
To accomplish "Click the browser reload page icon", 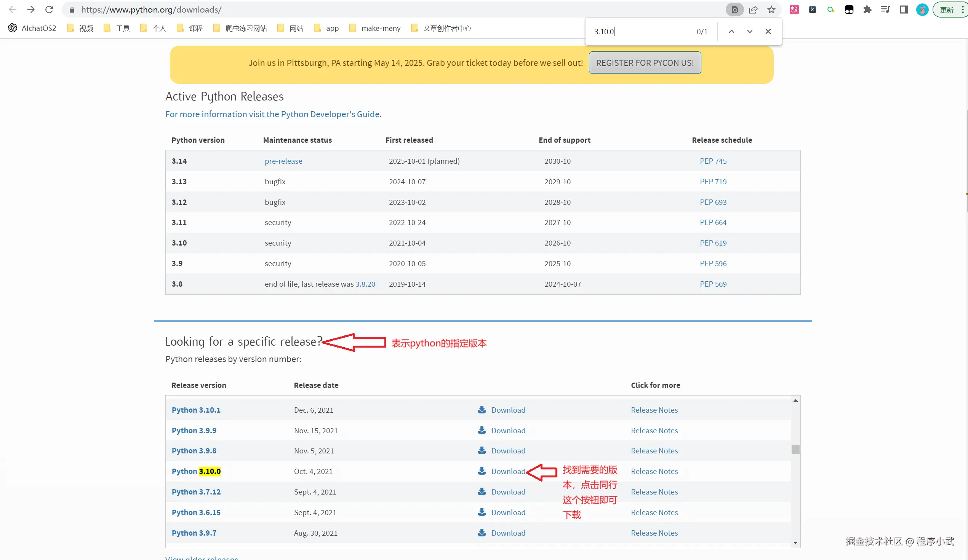I will 49,10.
